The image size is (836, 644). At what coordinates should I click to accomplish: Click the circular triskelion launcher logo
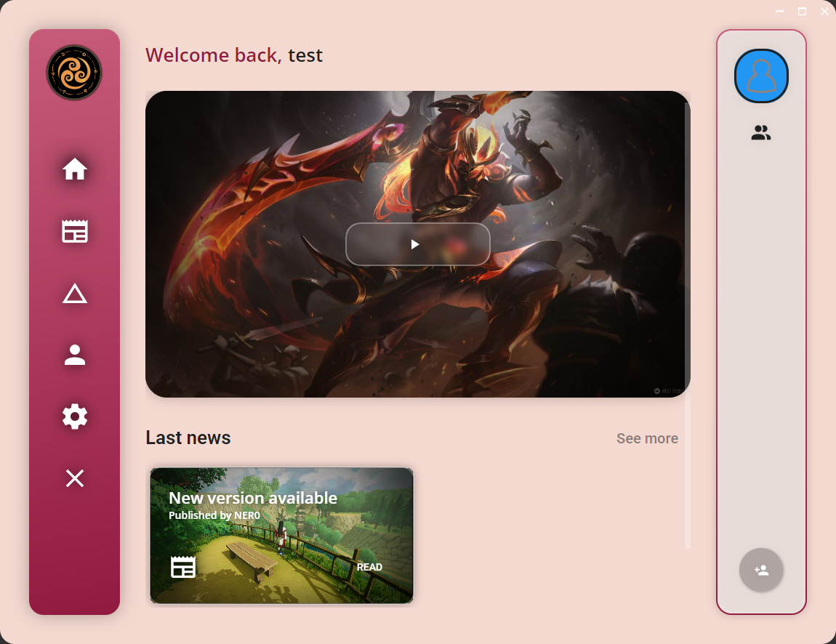(x=74, y=72)
